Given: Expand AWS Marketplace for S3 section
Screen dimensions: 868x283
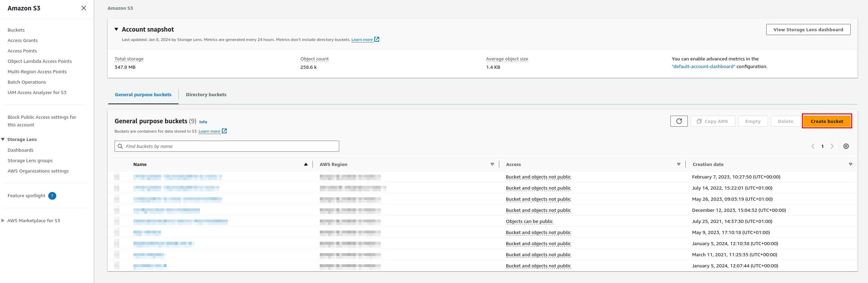Looking at the screenshot, I should click(x=3, y=220).
